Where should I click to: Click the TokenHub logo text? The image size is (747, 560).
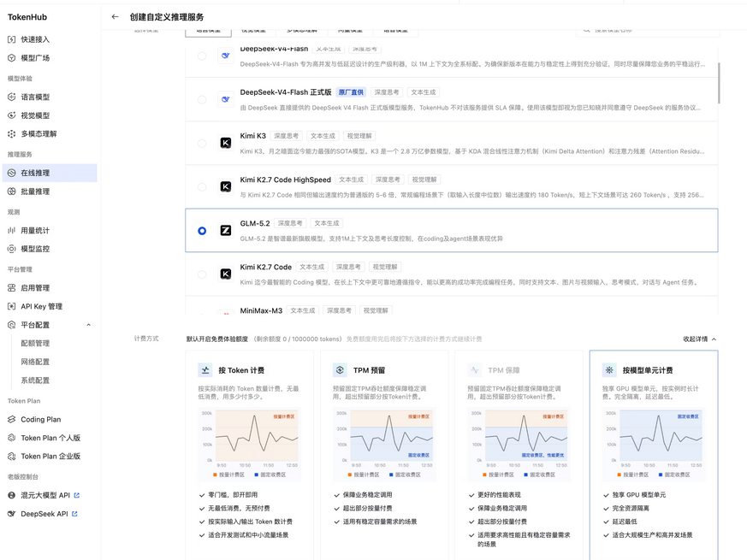pyautogui.click(x=27, y=17)
